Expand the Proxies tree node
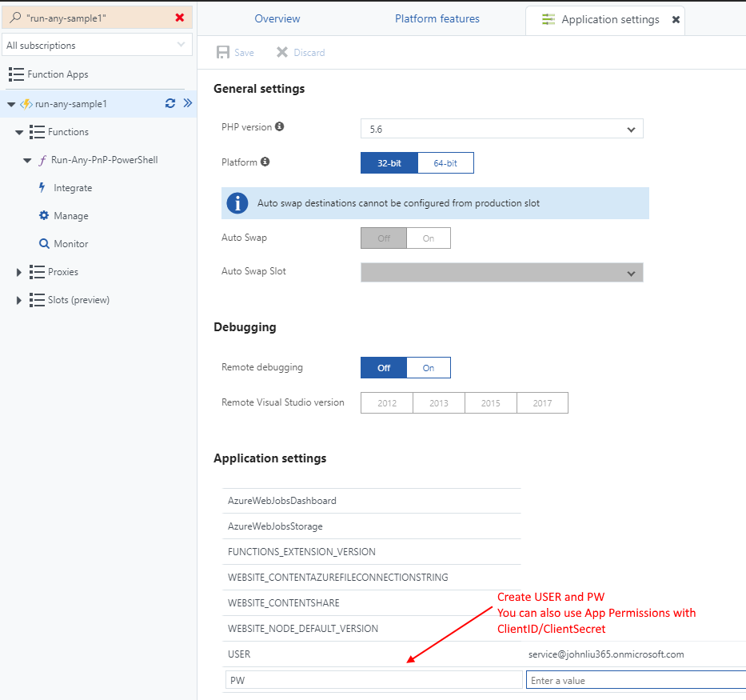 pos(19,272)
